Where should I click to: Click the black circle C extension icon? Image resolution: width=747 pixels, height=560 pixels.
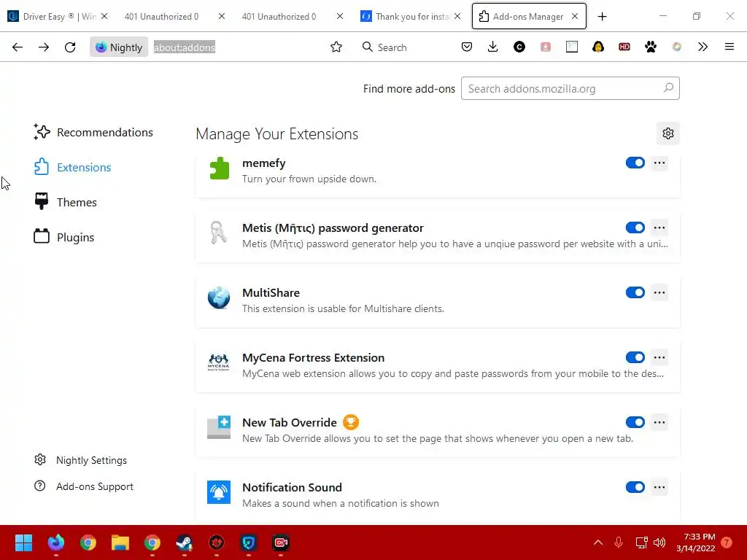(x=519, y=47)
